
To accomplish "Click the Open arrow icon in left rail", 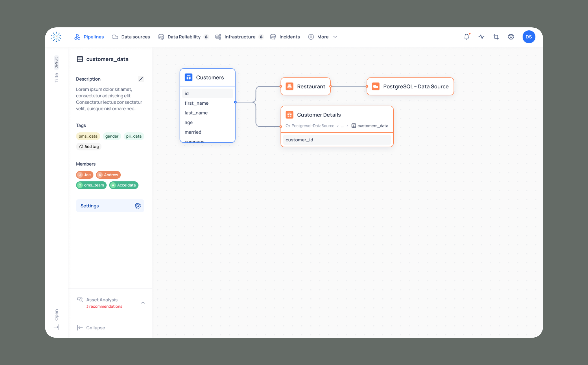I will 56,327.
